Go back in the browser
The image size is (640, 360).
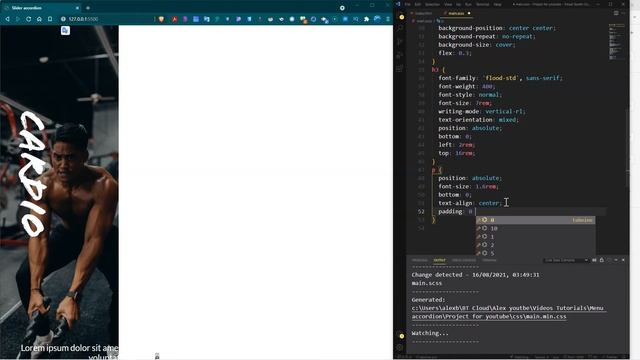point(7,19)
